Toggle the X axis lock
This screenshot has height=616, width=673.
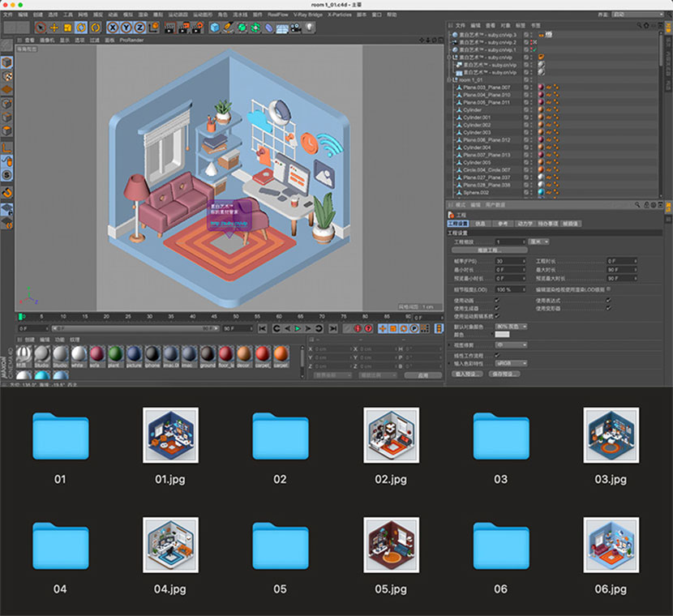pyautogui.click(x=113, y=28)
